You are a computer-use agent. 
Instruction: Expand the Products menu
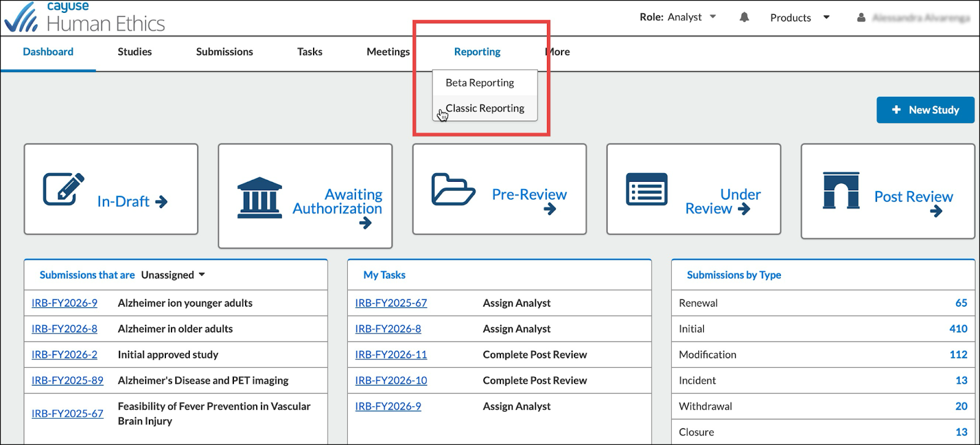(800, 18)
